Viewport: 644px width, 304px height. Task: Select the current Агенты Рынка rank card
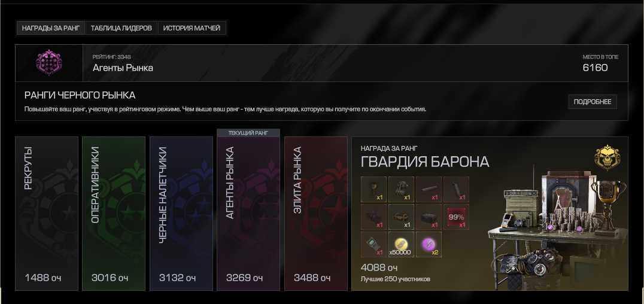point(248,214)
